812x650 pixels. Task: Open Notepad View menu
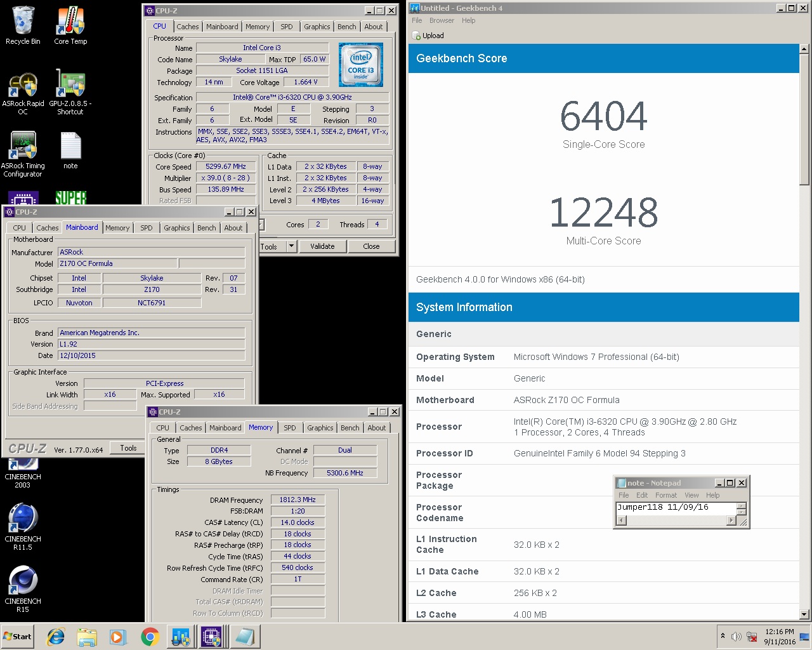click(x=691, y=495)
